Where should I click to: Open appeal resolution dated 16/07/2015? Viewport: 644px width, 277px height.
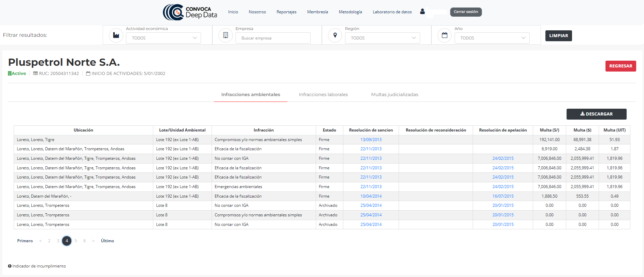[503, 196]
